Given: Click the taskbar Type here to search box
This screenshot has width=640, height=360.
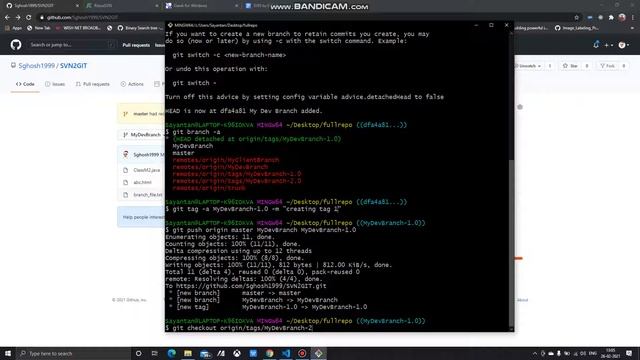Looking at the screenshot, I should 73,353.
